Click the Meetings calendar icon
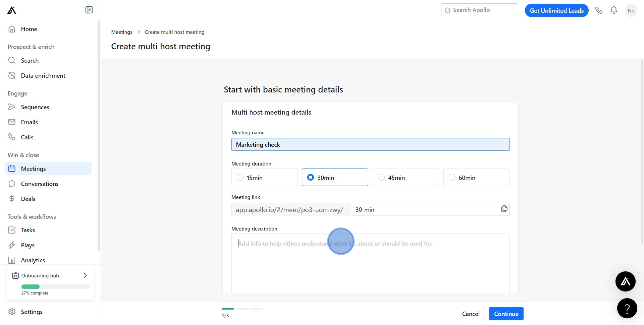This screenshot has height=325, width=644. (12, 169)
